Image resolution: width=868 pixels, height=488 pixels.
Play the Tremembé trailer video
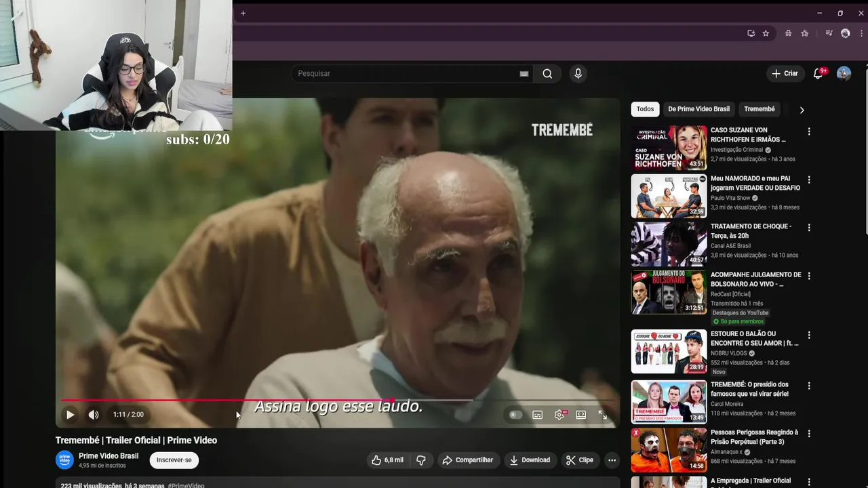[x=70, y=415]
